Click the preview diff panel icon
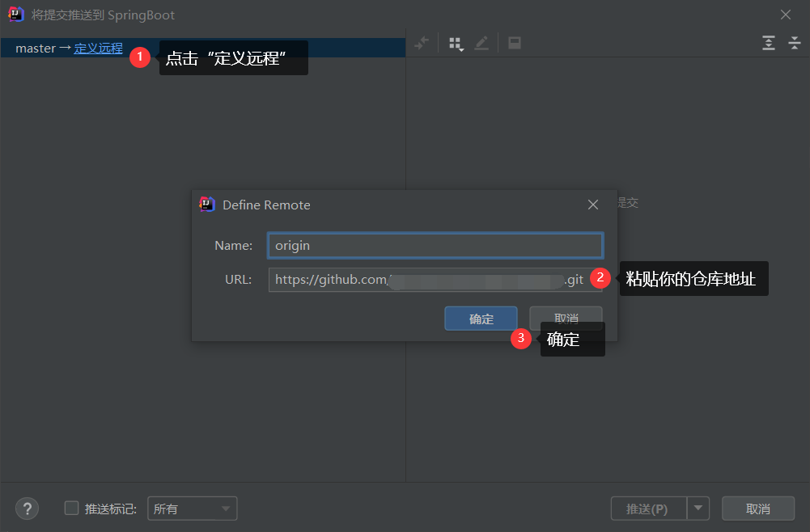 coord(515,44)
